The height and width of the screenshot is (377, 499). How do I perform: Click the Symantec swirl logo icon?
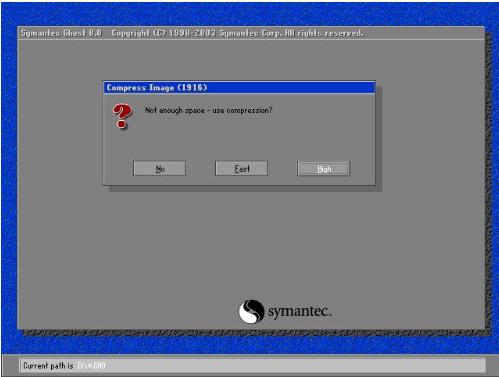251,311
